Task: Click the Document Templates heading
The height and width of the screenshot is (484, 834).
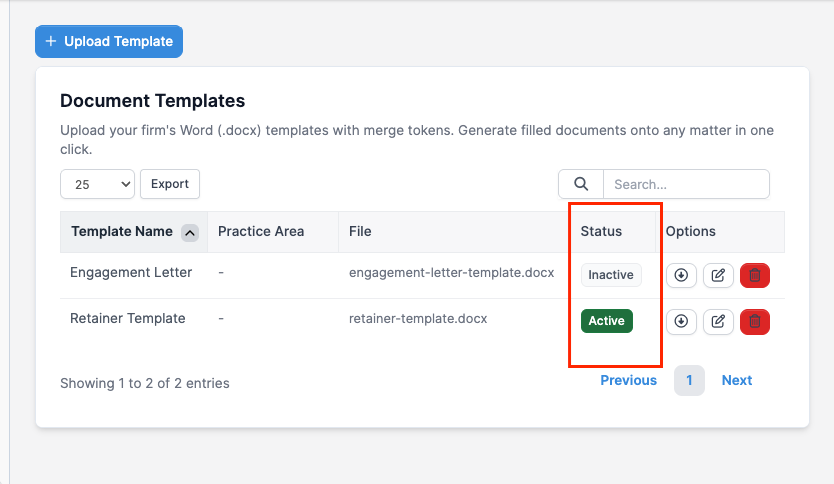Action: [x=153, y=101]
